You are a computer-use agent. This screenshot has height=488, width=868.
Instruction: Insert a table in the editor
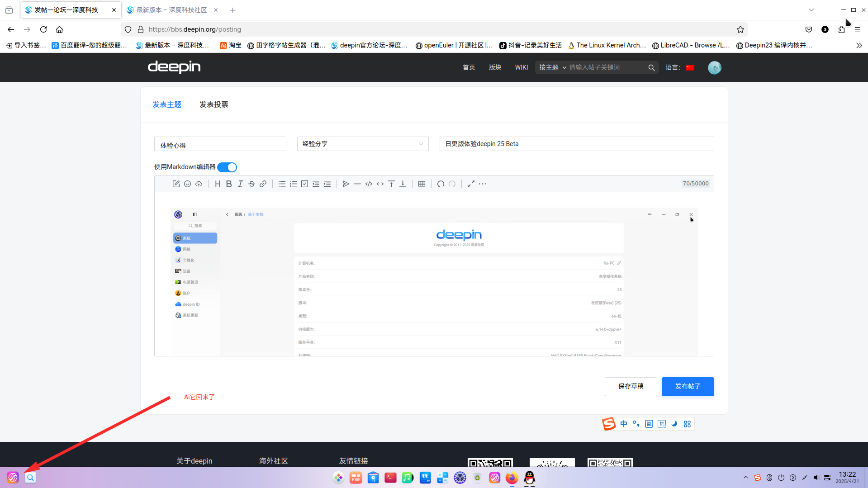tap(422, 184)
